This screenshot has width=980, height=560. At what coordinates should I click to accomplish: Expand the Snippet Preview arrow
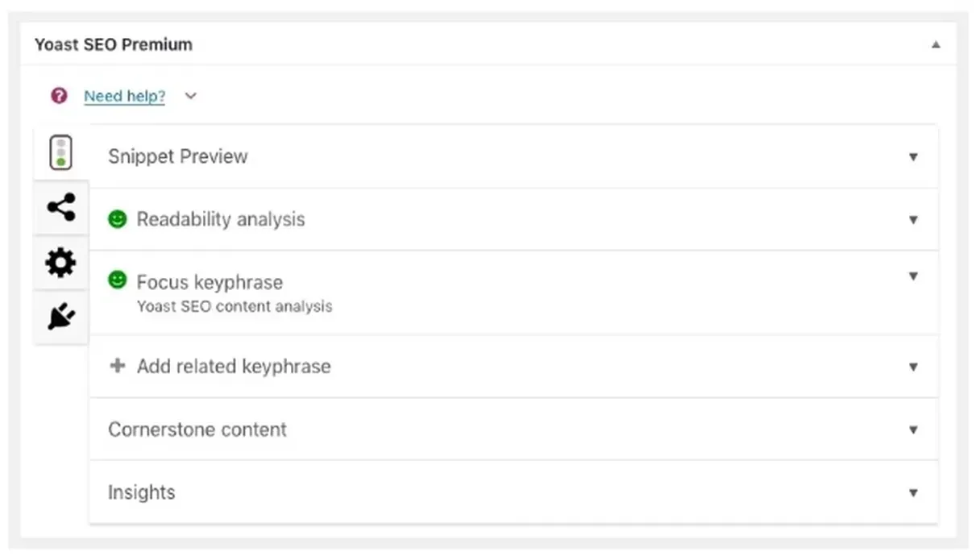point(913,157)
